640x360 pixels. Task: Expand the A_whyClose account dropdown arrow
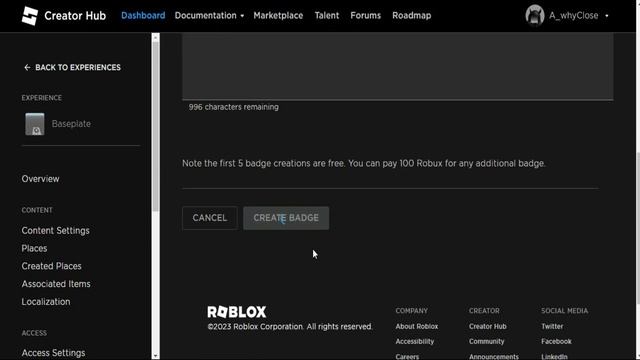[x=607, y=16]
